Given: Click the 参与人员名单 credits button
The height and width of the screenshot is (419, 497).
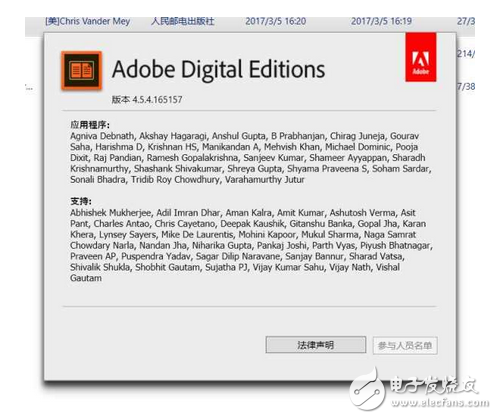Looking at the screenshot, I should pyautogui.click(x=405, y=345).
